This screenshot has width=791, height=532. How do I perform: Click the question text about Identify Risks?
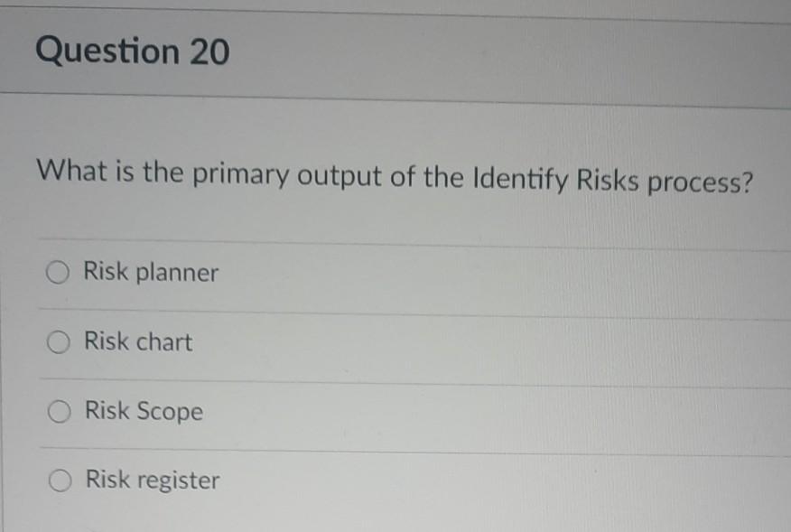[x=395, y=175]
